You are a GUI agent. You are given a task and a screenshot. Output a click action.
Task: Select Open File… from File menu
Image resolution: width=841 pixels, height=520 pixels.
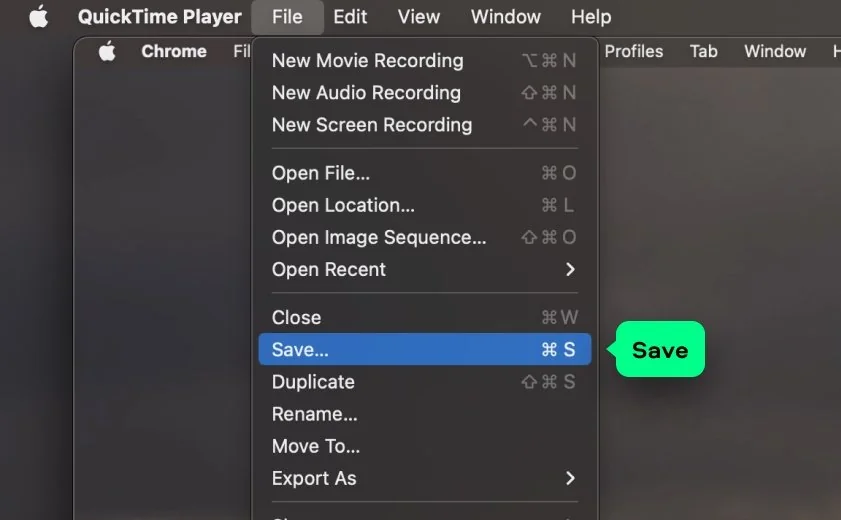click(425, 173)
